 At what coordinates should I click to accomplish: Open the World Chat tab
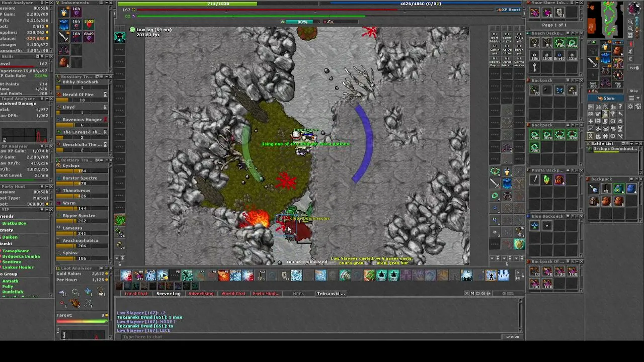[x=233, y=294]
